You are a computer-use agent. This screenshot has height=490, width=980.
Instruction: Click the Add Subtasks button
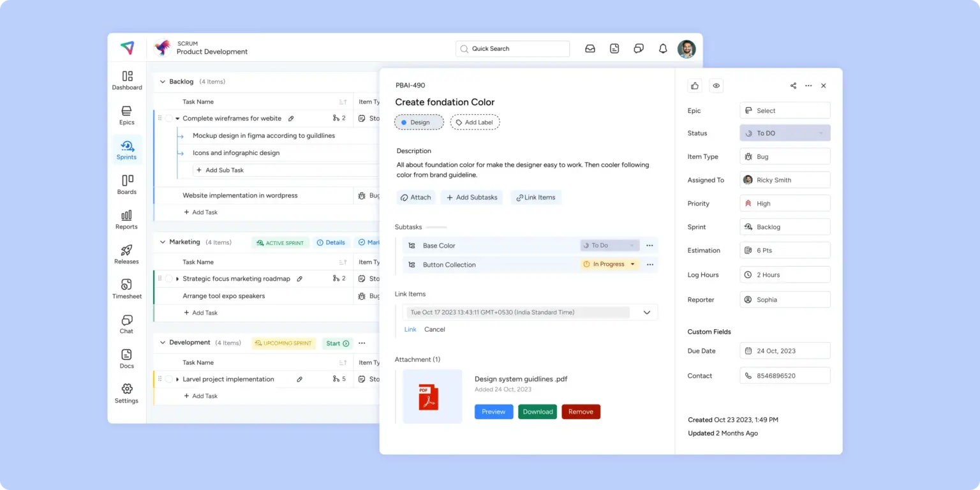pos(471,198)
